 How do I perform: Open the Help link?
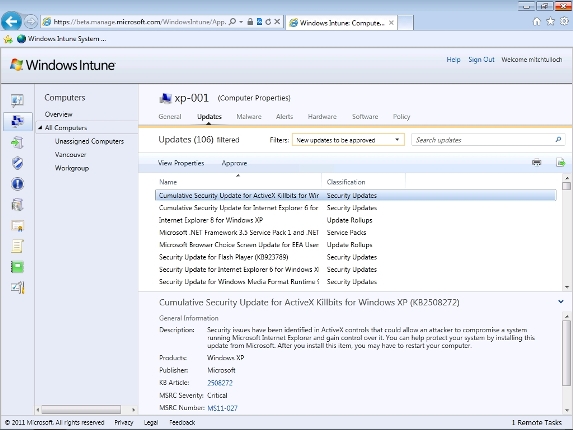(453, 60)
